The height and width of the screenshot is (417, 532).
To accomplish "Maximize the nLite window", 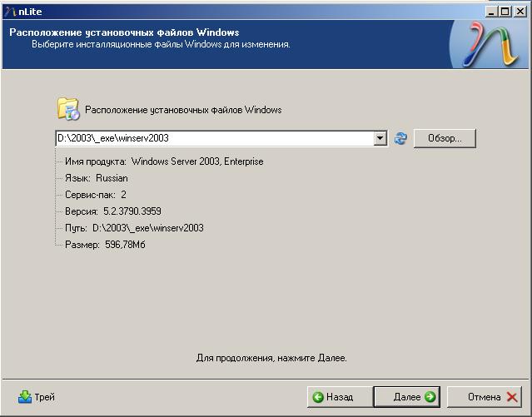I will [505, 12].
